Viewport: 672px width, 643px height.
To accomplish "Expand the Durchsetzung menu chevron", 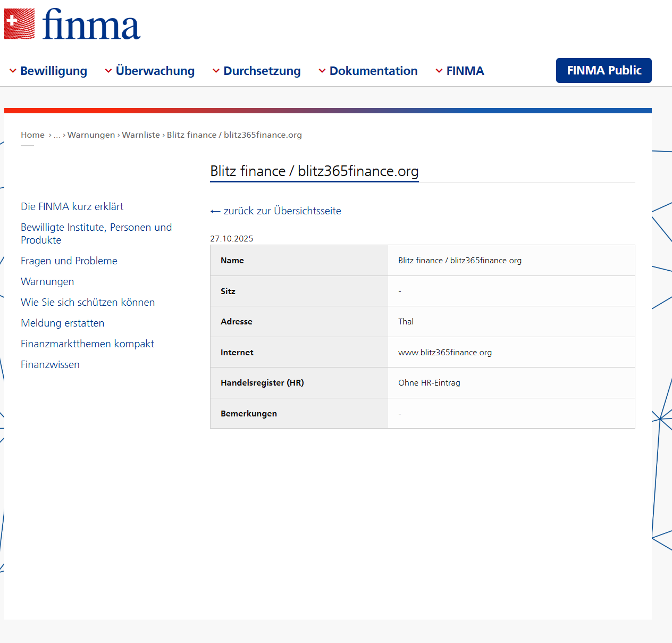I will tap(216, 71).
